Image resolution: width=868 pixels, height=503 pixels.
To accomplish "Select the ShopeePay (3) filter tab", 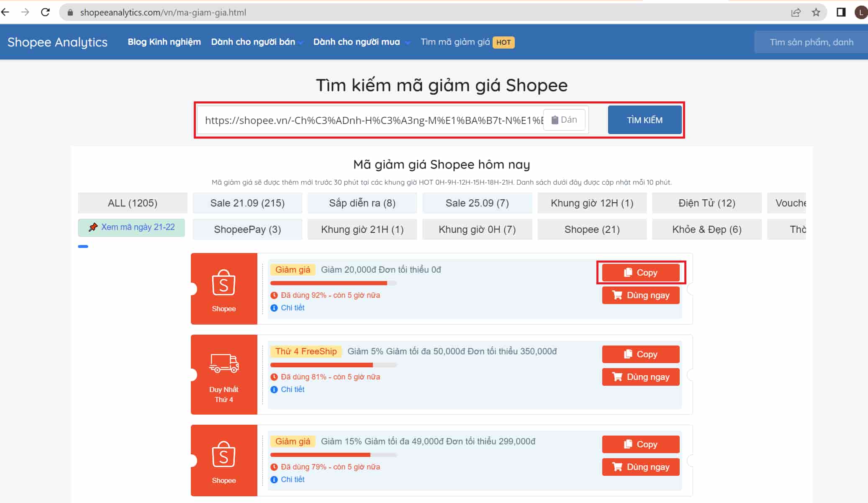I will 247,230.
